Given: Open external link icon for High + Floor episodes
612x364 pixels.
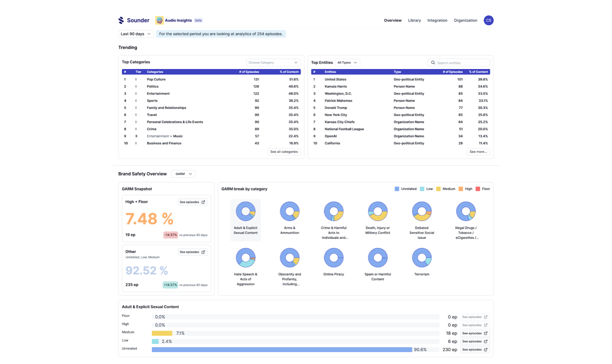Looking at the screenshot, I should (203, 202).
